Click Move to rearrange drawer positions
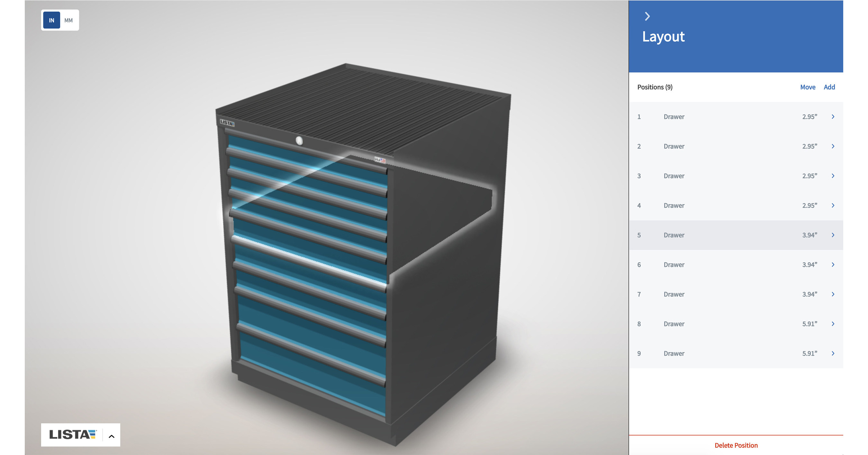The height and width of the screenshot is (455, 868). [x=807, y=87]
